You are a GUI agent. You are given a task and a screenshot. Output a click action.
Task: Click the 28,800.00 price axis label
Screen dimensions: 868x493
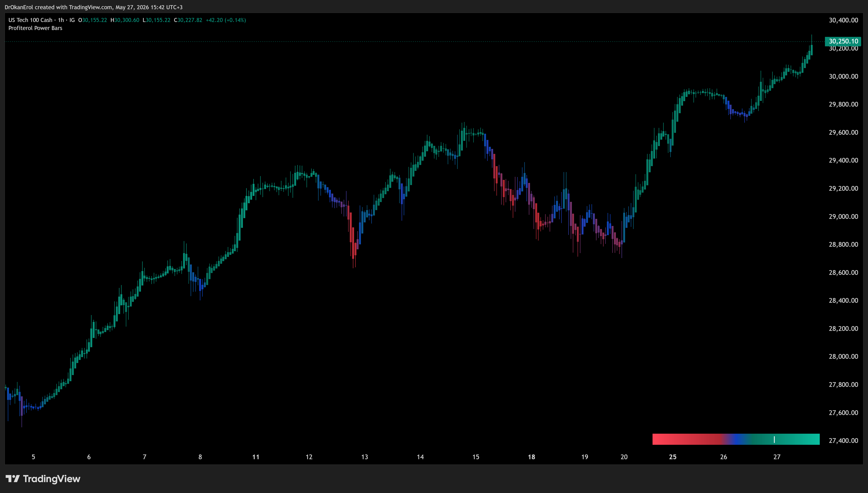(843, 244)
